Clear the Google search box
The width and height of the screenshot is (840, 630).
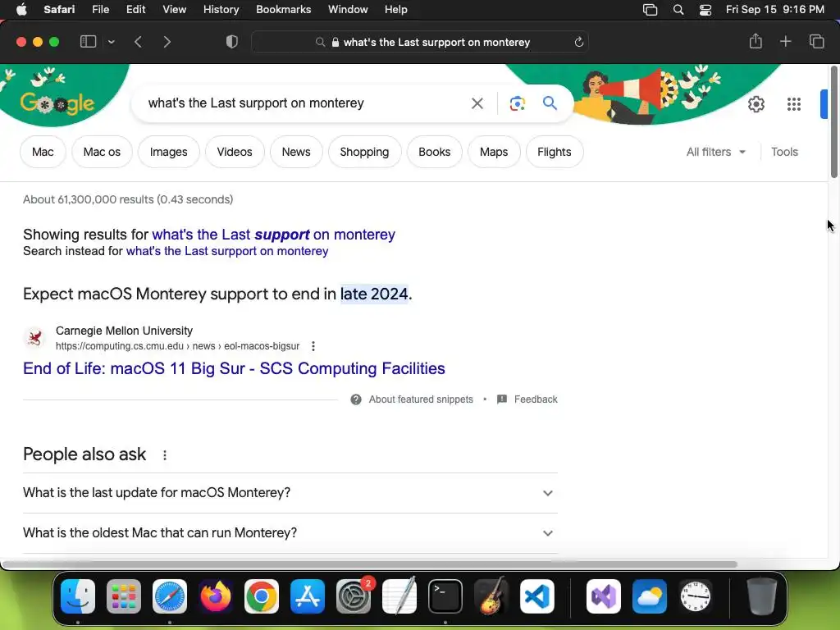click(x=477, y=103)
